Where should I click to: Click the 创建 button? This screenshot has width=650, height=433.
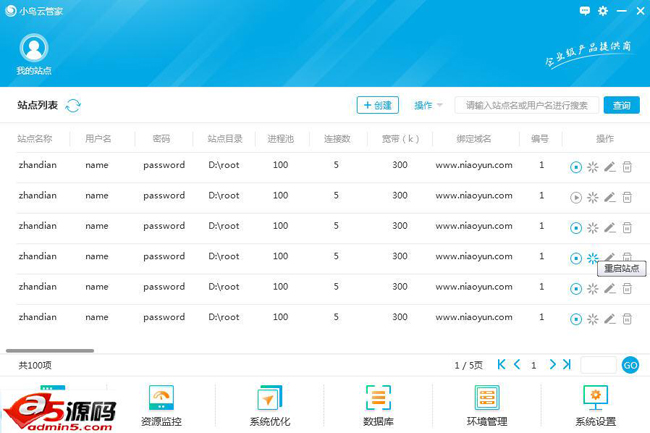(378, 105)
